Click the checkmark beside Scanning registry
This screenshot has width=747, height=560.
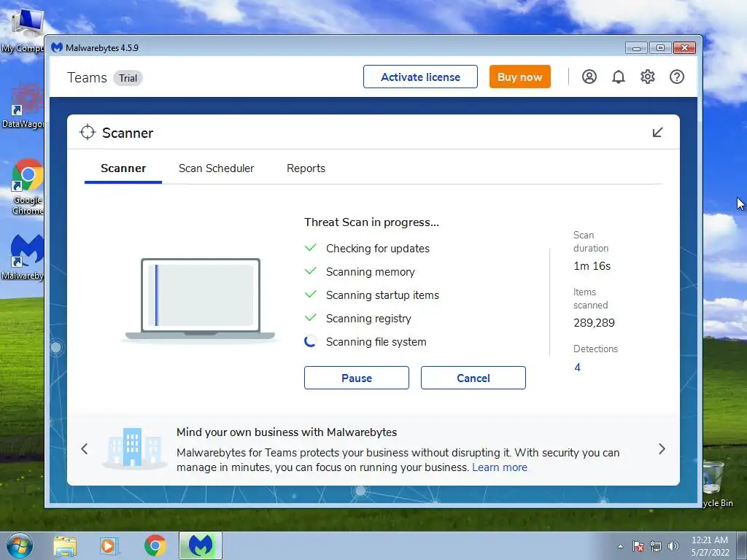311,318
